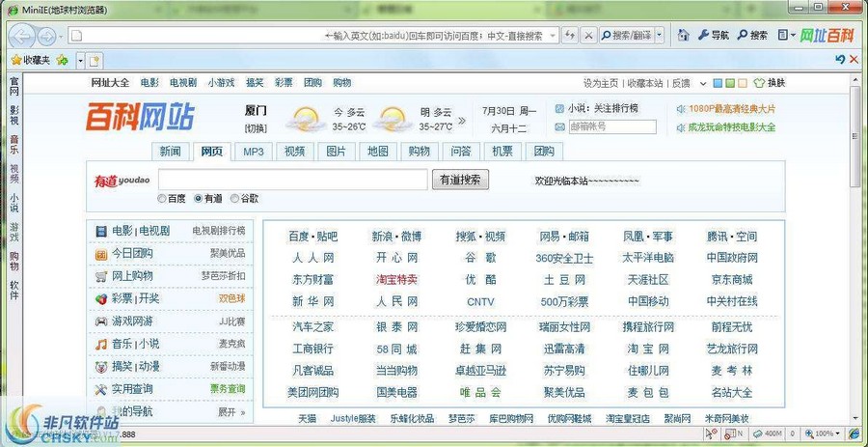Select the 百度 radio button
Image resolution: width=868 pixels, height=447 pixels.
[x=162, y=198]
